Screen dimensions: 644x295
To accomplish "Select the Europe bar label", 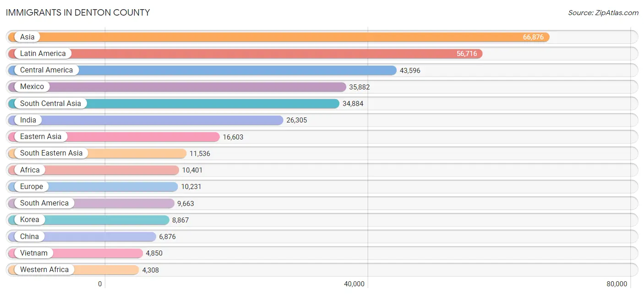I will tap(32, 187).
